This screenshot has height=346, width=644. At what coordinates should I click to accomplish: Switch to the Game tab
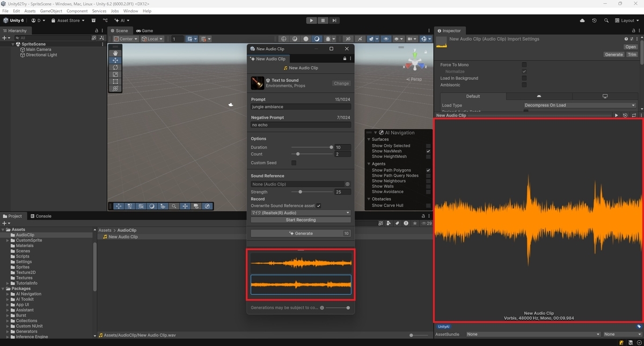pyautogui.click(x=145, y=31)
